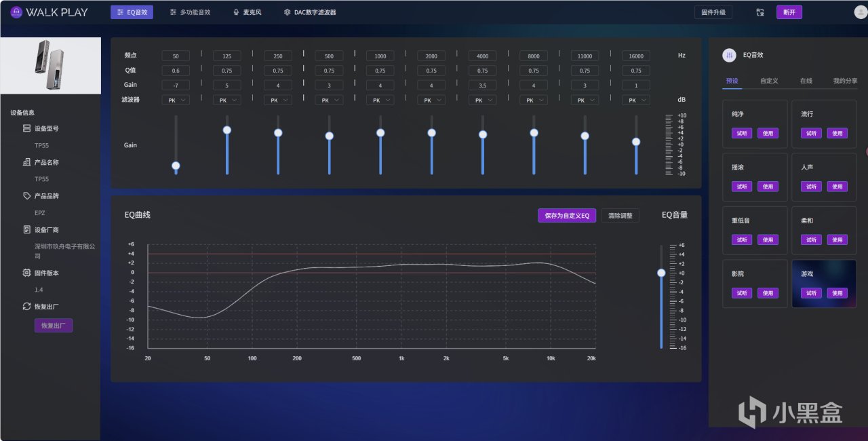Click the Gain input field for 125 Hz
This screenshot has height=441, width=868.
tap(226, 85)
